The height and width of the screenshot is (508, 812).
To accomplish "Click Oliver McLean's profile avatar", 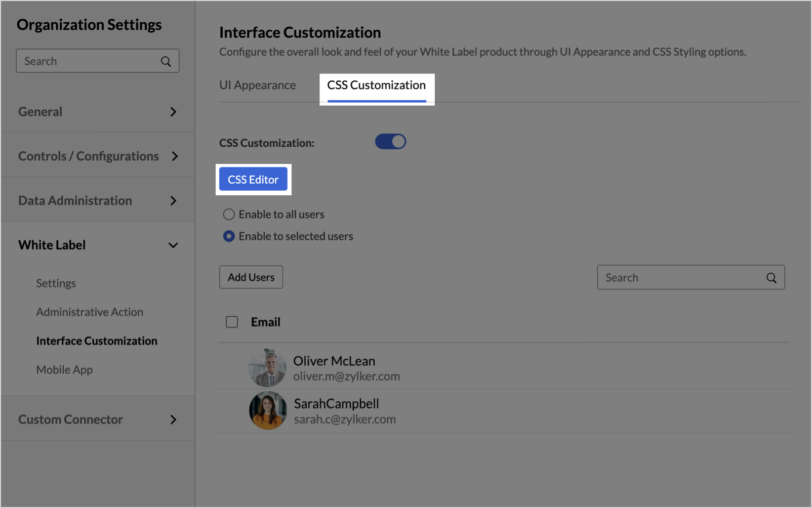I will tap(267, 368).
